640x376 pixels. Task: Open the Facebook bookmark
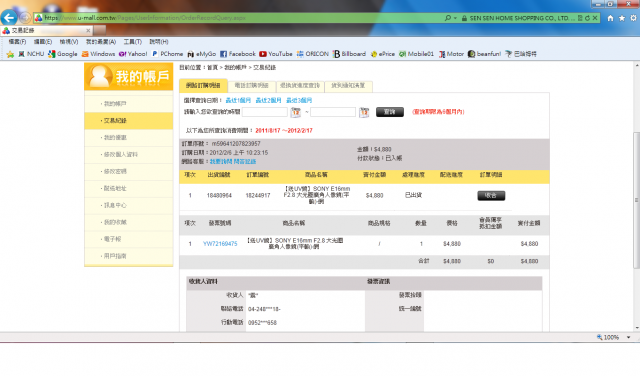point(238,54)
